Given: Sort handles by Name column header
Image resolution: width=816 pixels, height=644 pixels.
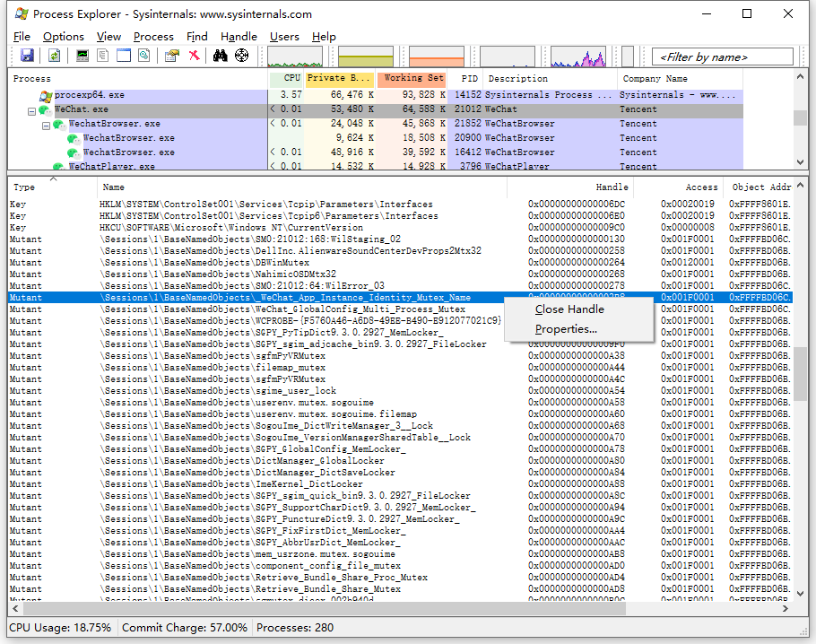Looking at the screenshot, I should coord(302,187).
